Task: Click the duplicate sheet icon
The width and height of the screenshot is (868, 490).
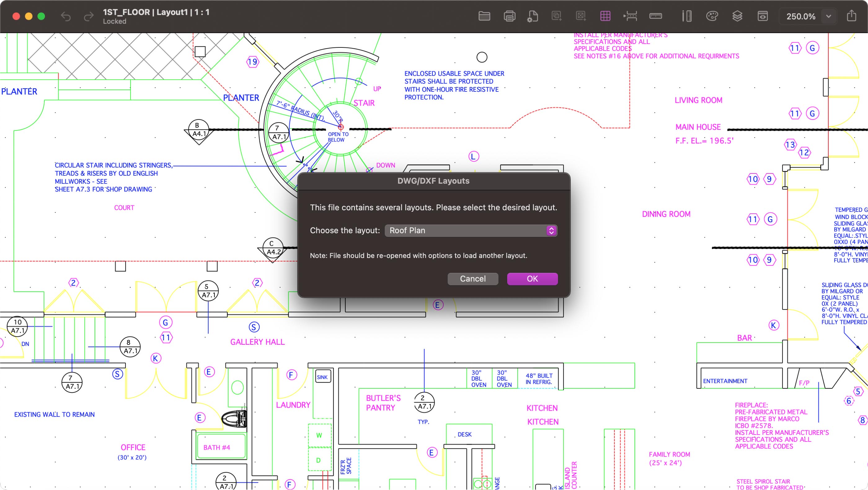Action: point(556,16)
